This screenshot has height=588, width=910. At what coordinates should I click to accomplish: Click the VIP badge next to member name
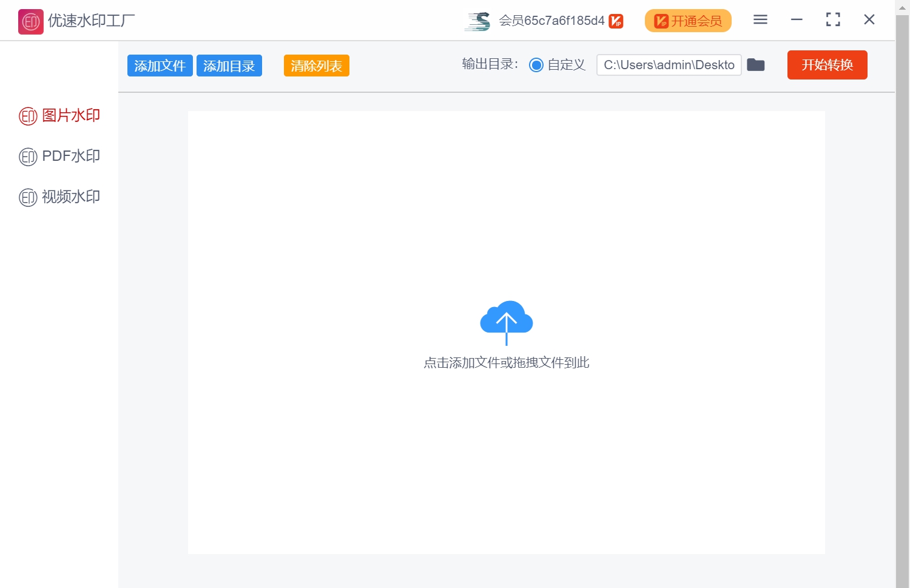coord(615,20)
